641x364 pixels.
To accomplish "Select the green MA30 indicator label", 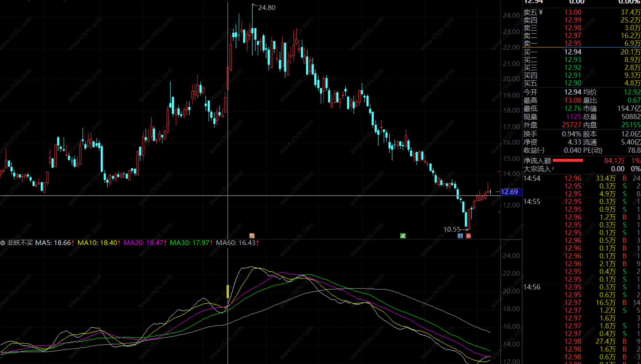I will tap(190, 243).
